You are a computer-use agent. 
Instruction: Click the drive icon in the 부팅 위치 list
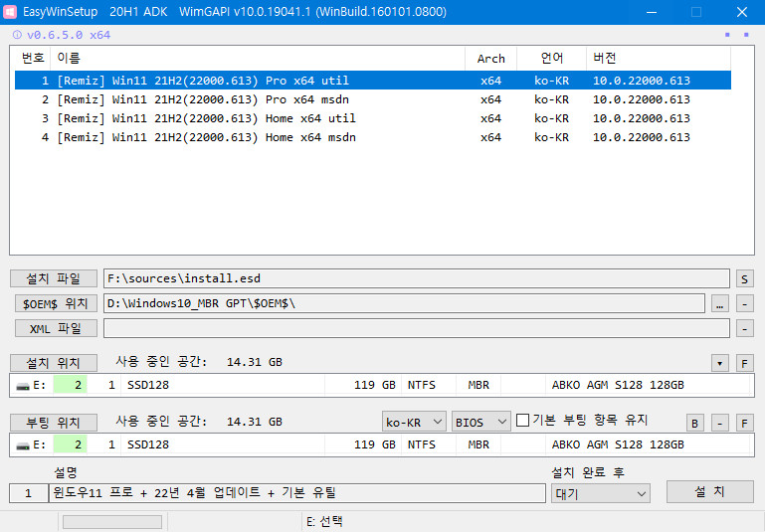click(23, 445)
